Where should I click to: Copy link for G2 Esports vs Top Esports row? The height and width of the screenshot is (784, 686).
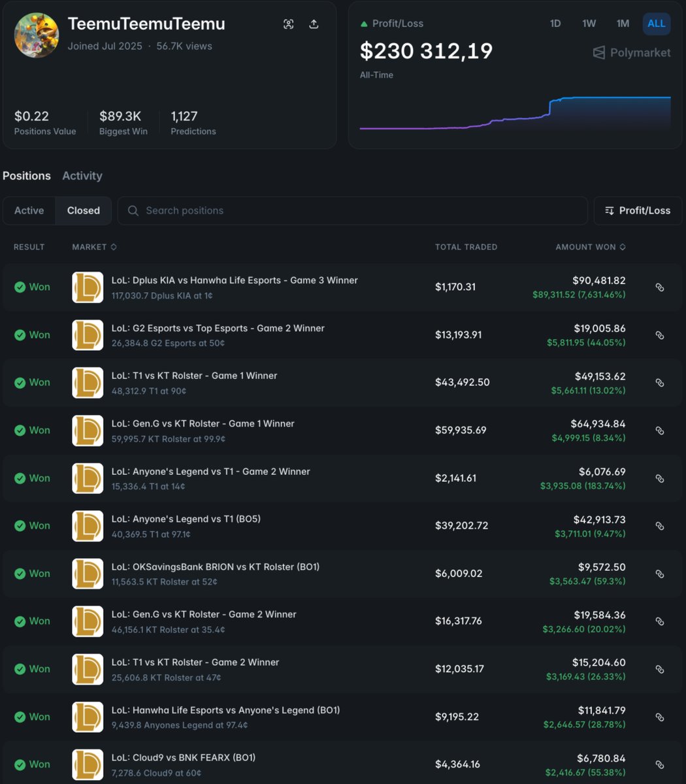(660, 335)
